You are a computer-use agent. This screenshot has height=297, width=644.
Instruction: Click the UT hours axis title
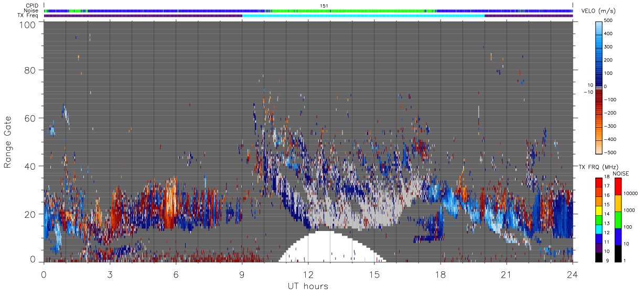tap(308, 286)
